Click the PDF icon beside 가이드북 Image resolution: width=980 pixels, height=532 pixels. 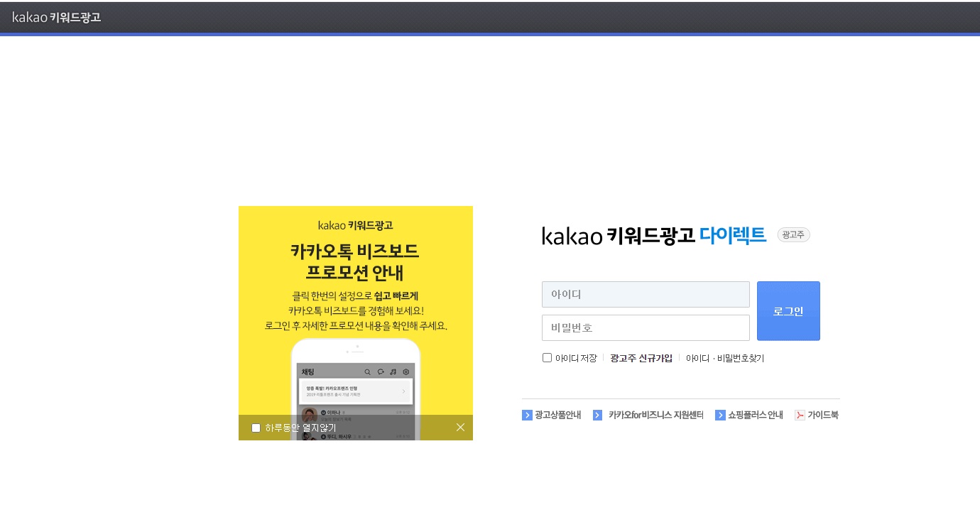800,415
